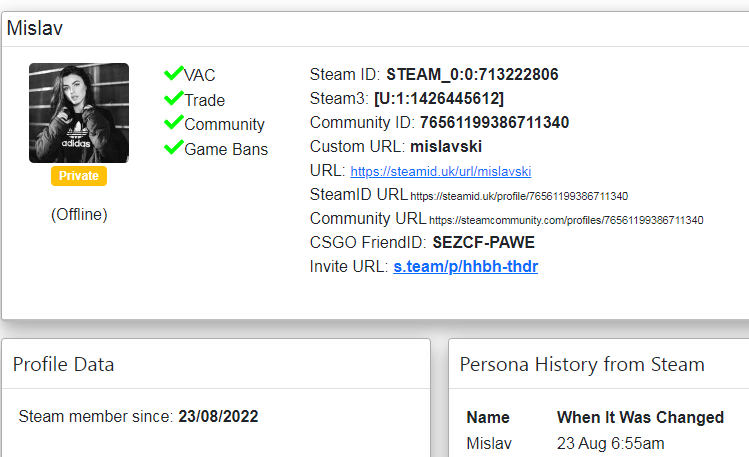The width and height of the screenshot is (749, 457).
Task: Click the Game Bans label
Action: [x=226, y=149]
